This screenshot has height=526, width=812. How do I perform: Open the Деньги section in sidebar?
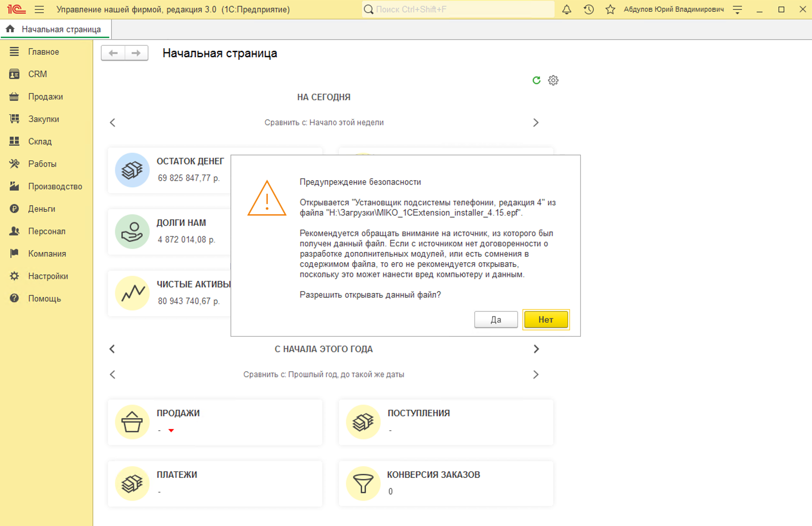pos(42,208)
